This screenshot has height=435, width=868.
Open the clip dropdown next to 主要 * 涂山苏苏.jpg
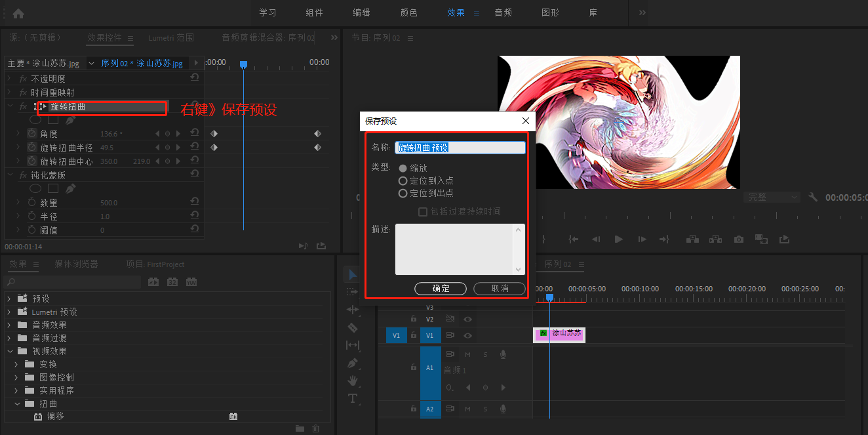91,63
